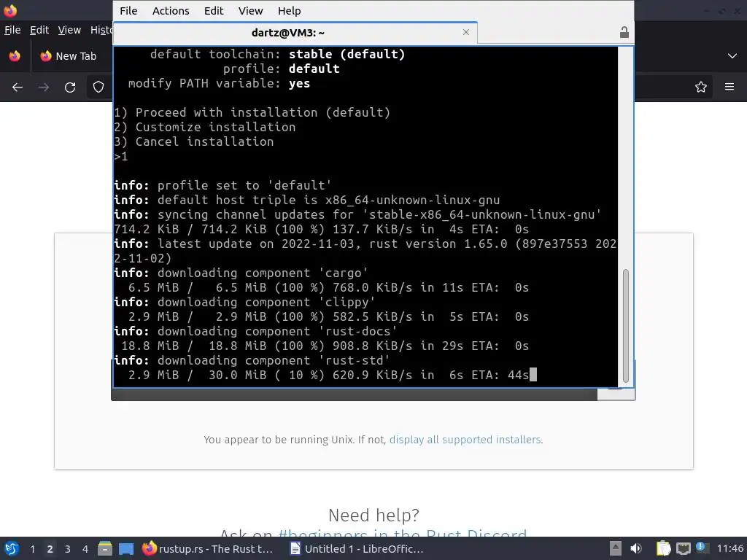This screenshot has height=560, width=747.
Task: Switch to workspace 4
Action: pyautogui.click(x=85, y=549)
